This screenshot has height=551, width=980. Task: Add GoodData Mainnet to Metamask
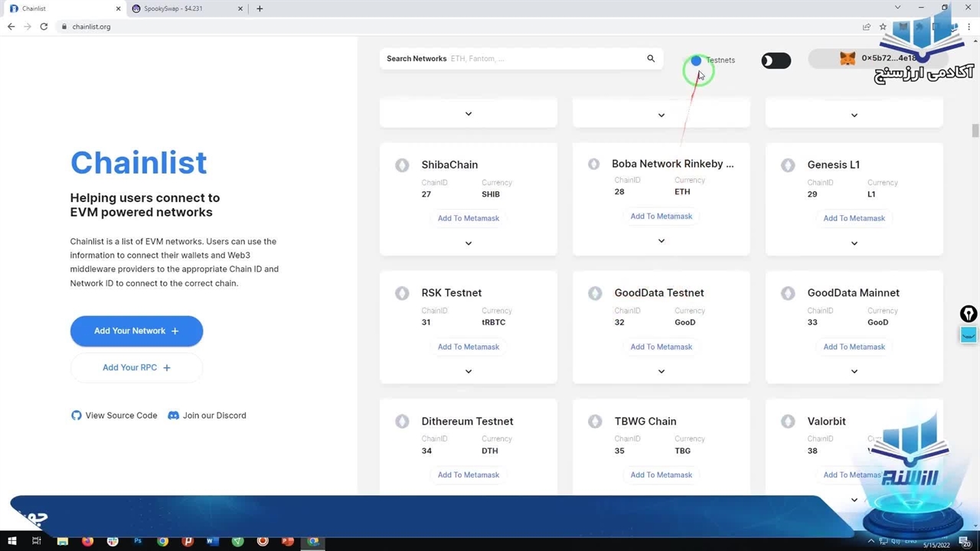[x=854, y=347]
